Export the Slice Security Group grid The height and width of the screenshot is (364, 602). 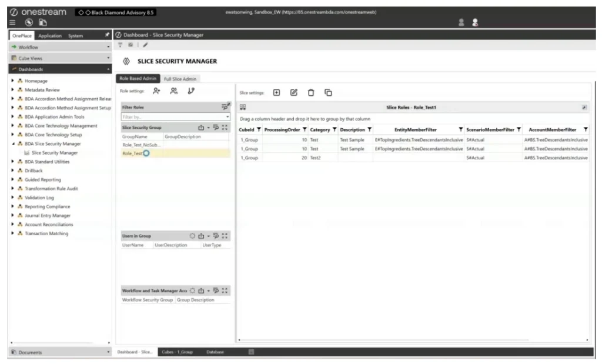point(201,128)
